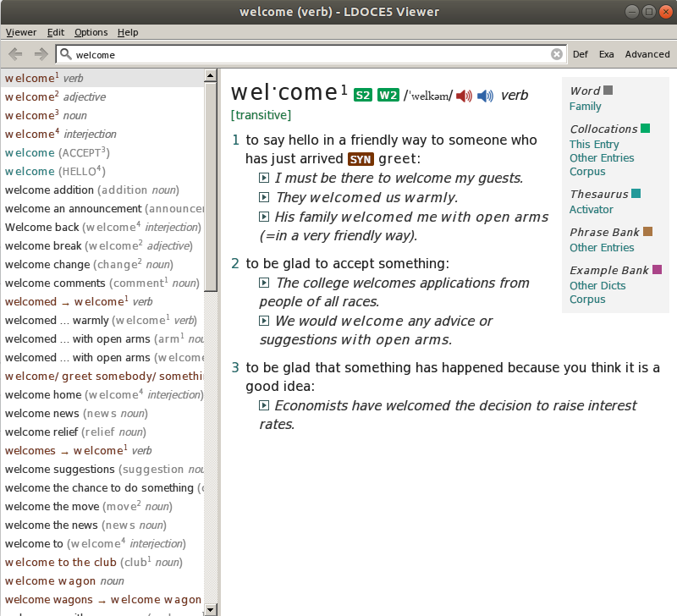This screenshot has height=616, width=677.
Task: Click the gray Word Family square
Action: click(x=608, y=91)
